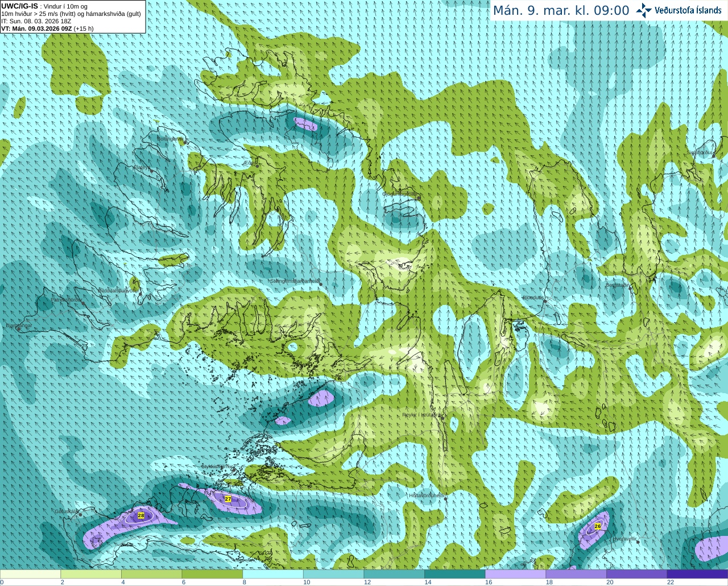The image size is (728, 586).
Task: Click the Gufuskálar place label
Action: tap(66, 511)
